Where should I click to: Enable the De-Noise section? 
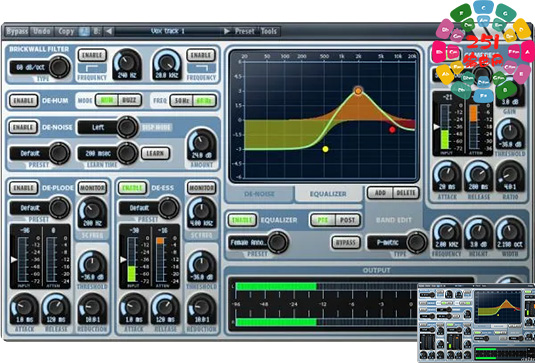pos(23,127)
